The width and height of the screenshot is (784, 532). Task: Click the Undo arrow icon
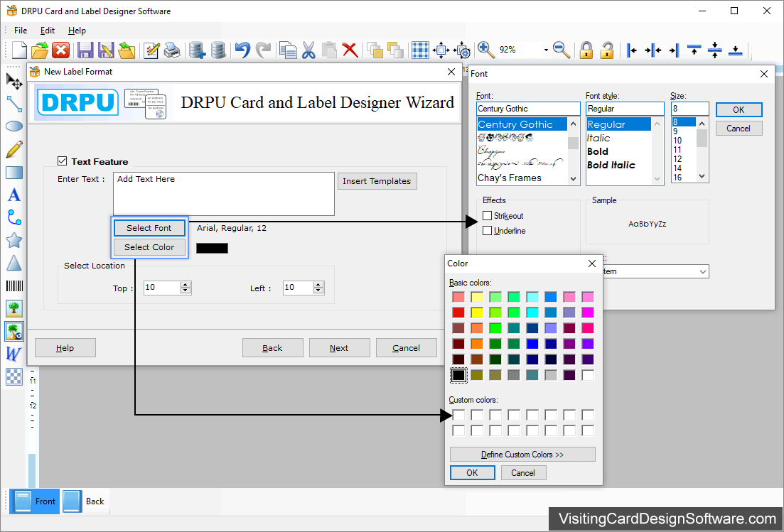[242, 50]
